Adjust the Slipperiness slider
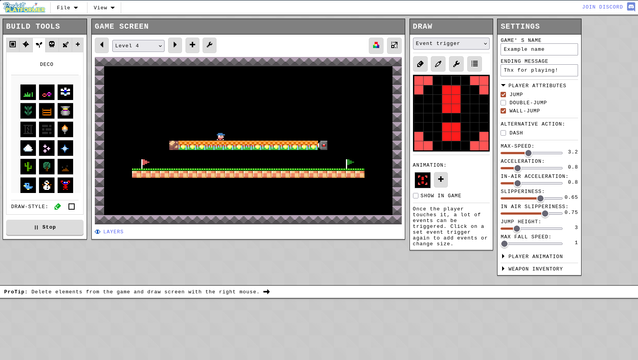Image resolution: width=638 pixels, height=360 pixels. (x=531, y=198)
